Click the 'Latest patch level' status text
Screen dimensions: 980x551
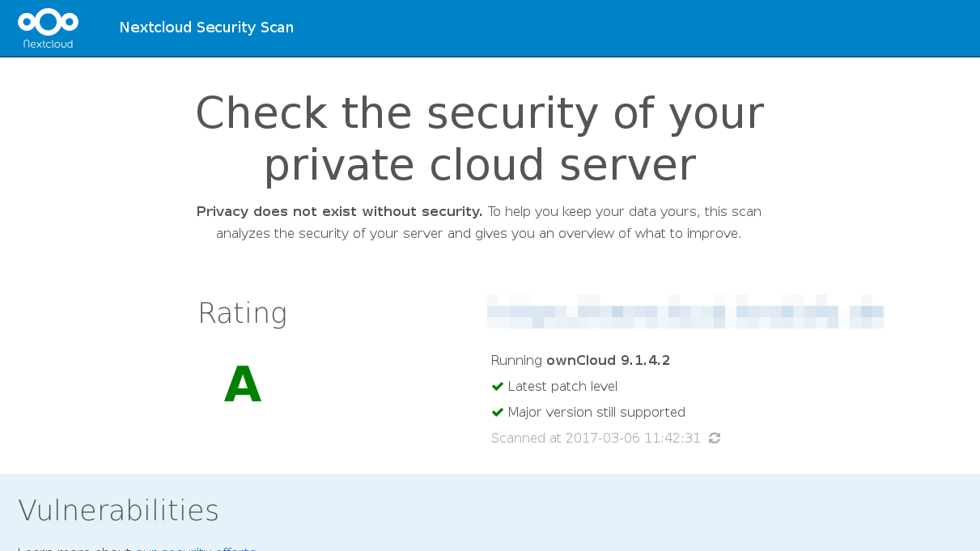pos(562,386)
